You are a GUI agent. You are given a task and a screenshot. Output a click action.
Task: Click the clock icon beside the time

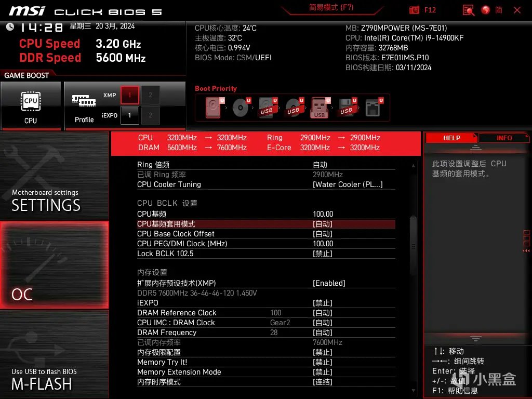coord(10,26)
